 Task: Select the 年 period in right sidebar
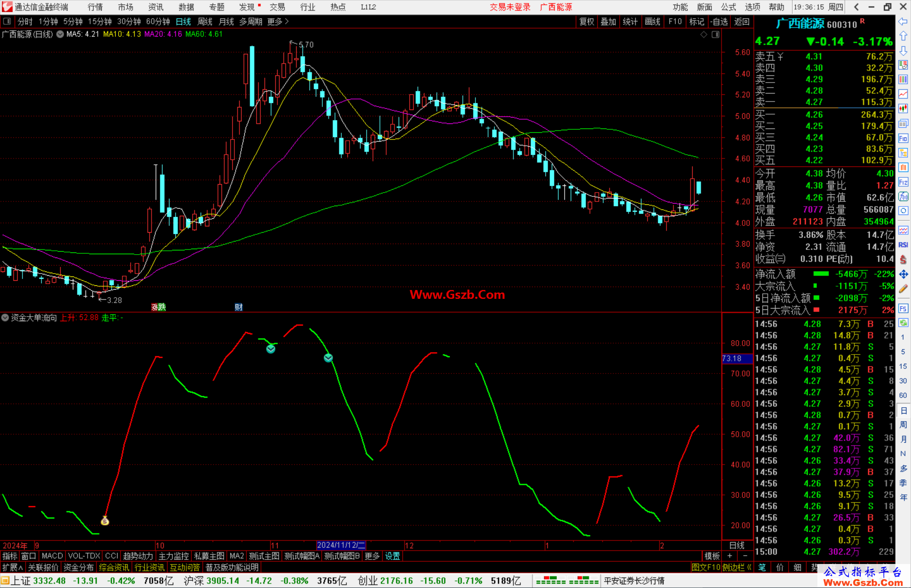tap(903, 497)
